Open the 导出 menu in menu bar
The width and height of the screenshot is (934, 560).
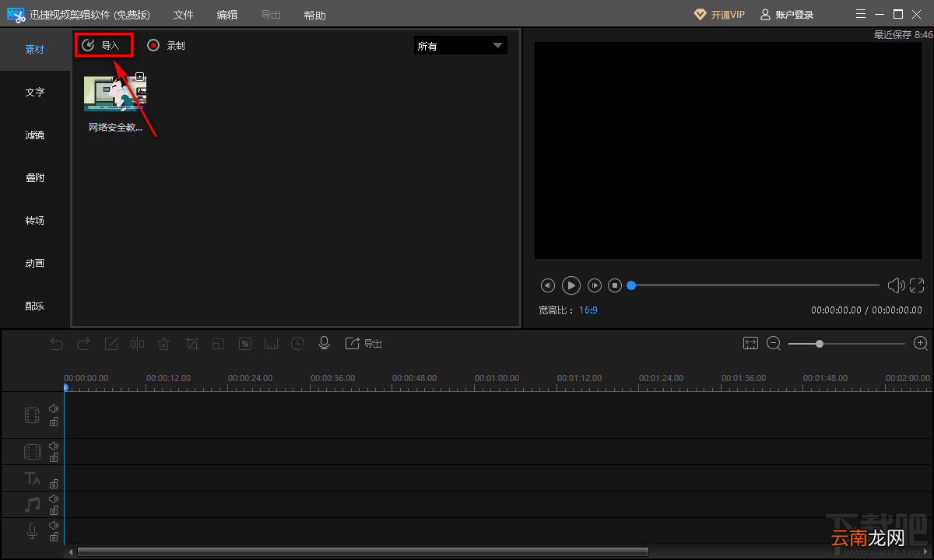pyautogui.click(x=271, y=15)
